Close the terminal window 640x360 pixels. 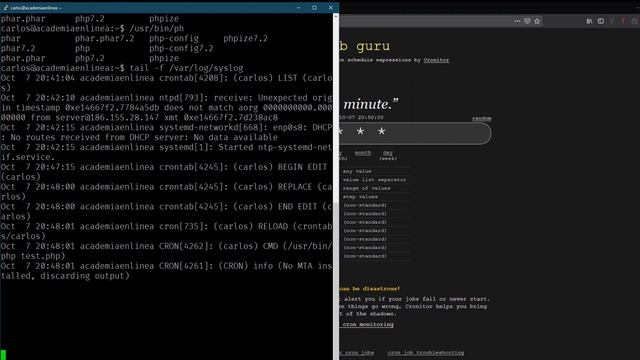click(331, 7)
